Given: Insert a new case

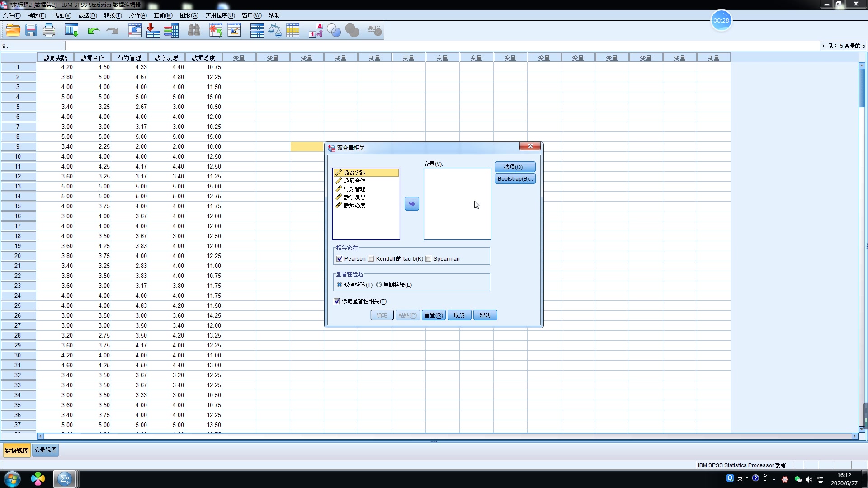Looking at the screenshot, I should click(x=215, y=30).
